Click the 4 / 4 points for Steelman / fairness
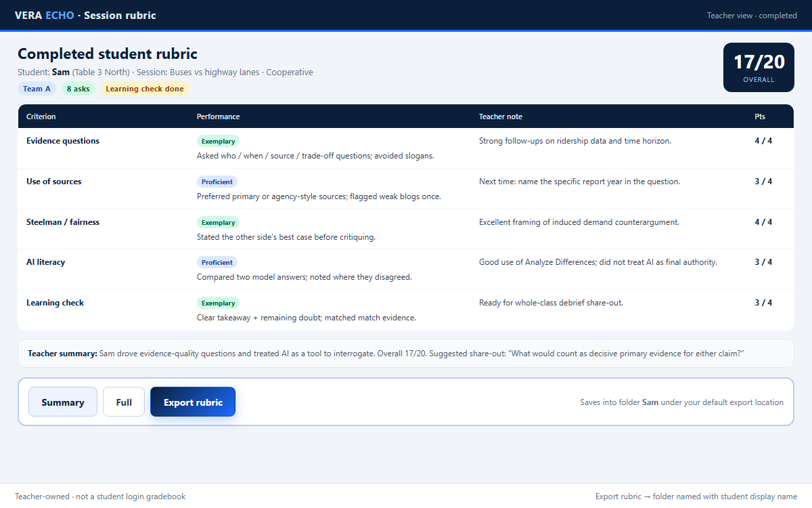Image resolution: width=812 pixels, height=508 pixels. point(763,222)
